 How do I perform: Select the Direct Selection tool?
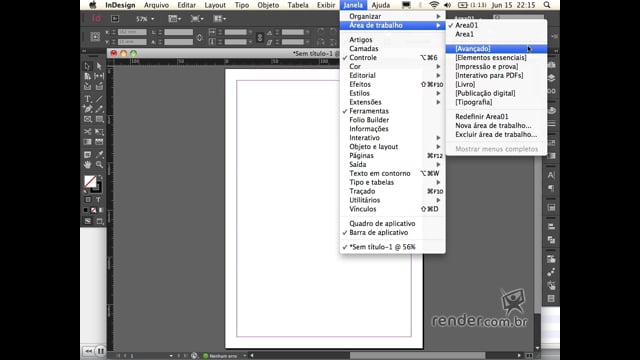99,66
